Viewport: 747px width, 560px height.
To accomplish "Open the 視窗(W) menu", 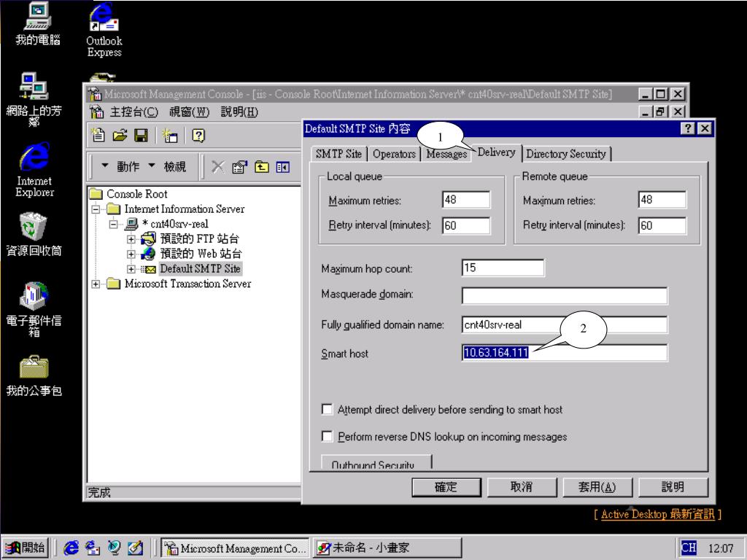I will pos(189,112).
